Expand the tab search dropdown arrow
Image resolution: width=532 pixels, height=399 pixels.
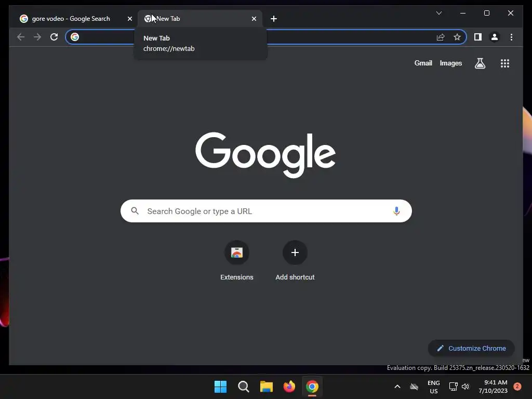[x=438, y=13]
